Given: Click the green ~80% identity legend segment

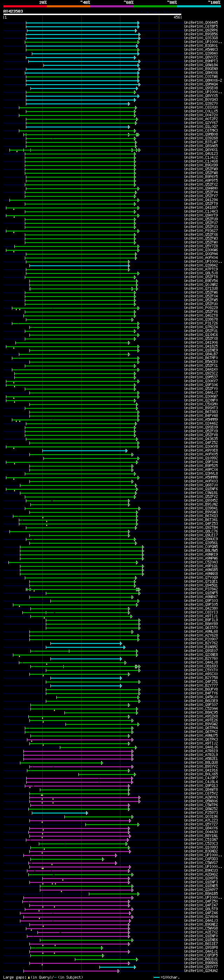Looking at the screenshot, I should tap(155, 6).
